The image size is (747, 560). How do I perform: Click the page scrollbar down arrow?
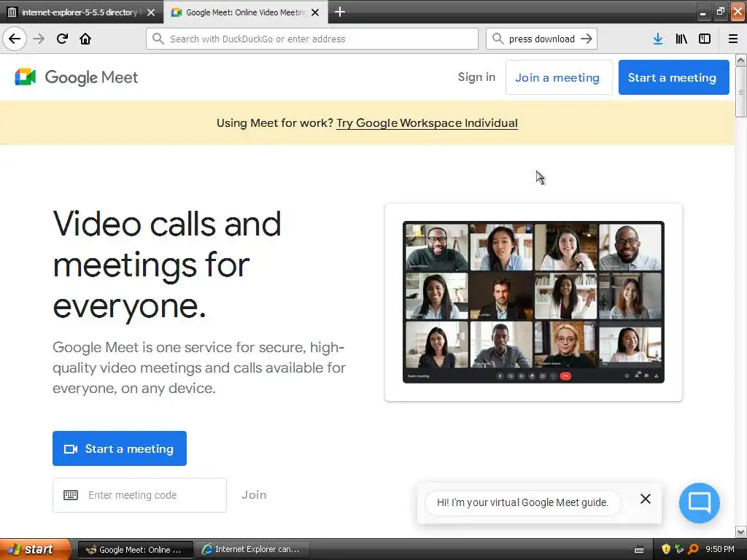(740, 532)
